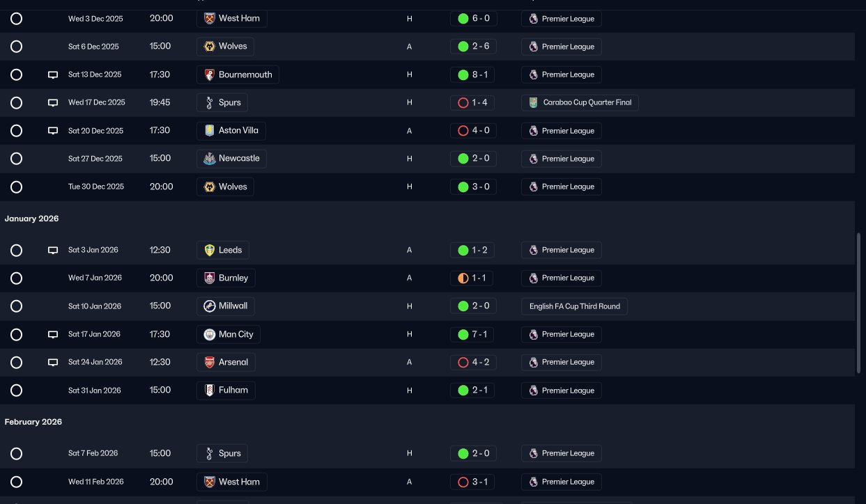Click the TV icon on the Man City fixture
The image size is (866, 504).
point(53,335)
